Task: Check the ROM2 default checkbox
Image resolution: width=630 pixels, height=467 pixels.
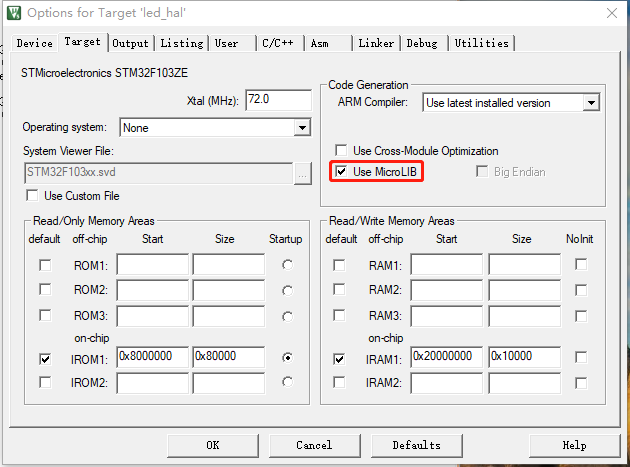Action: pos(45,289)
